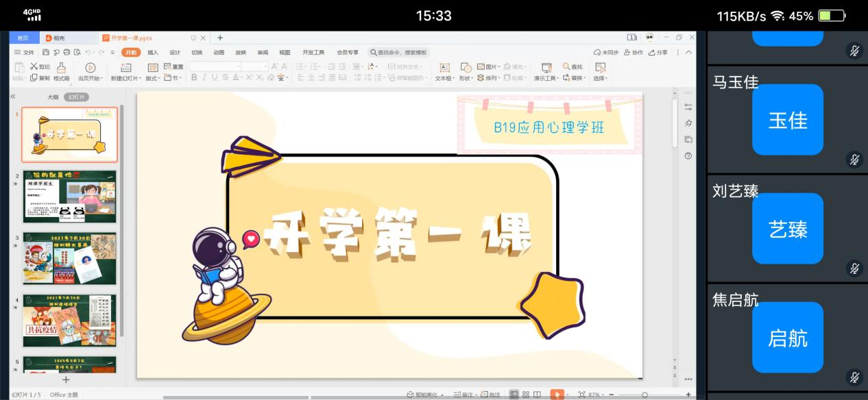The height and width of the screenshot is (400, 868).
Task: Click the Print icon in quick access bar
Action: point(67,52)
